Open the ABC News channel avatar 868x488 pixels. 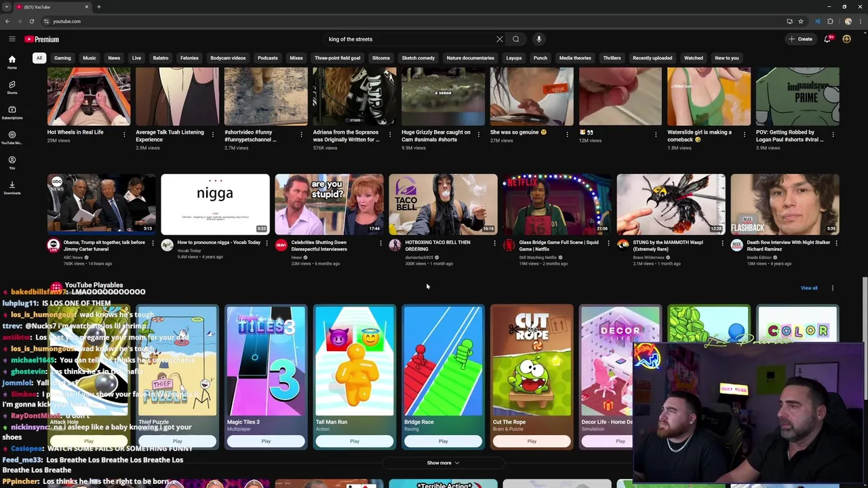54,245
